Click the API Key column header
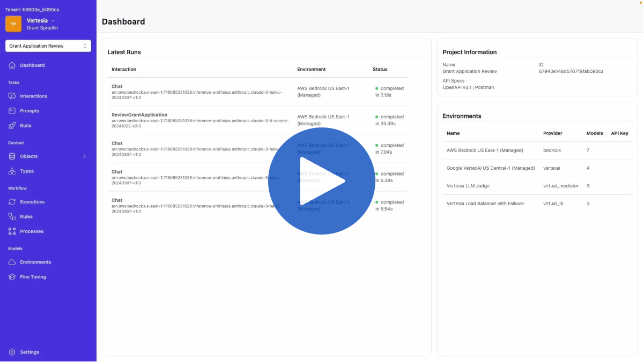The image size is (644, 362). click(x=620, y=133)
